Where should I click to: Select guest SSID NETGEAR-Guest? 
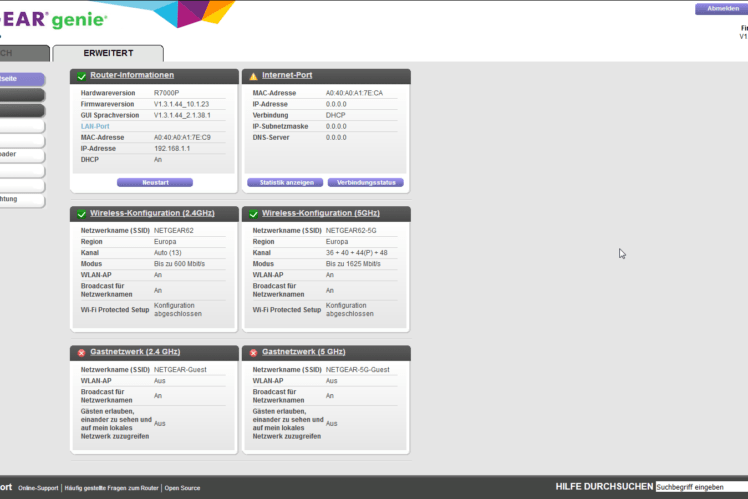pos(180,370)
